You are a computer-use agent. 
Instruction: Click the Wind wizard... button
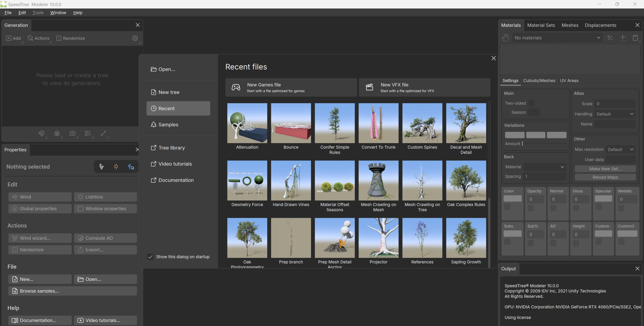point(40,238)
